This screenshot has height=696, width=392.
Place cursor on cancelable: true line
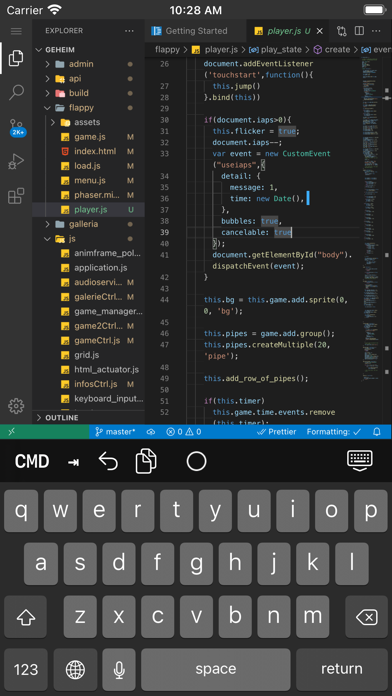(x=256, y=232)
